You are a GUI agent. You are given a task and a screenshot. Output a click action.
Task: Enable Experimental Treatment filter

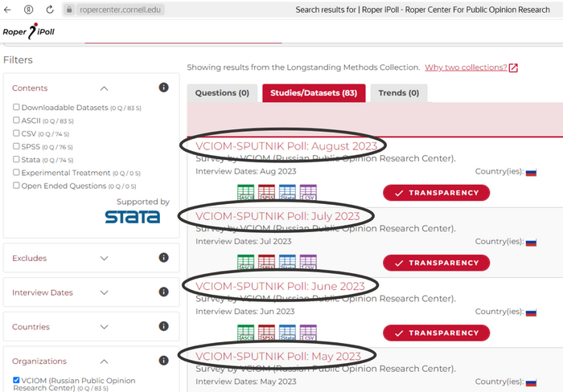click(x=16, y=172)
